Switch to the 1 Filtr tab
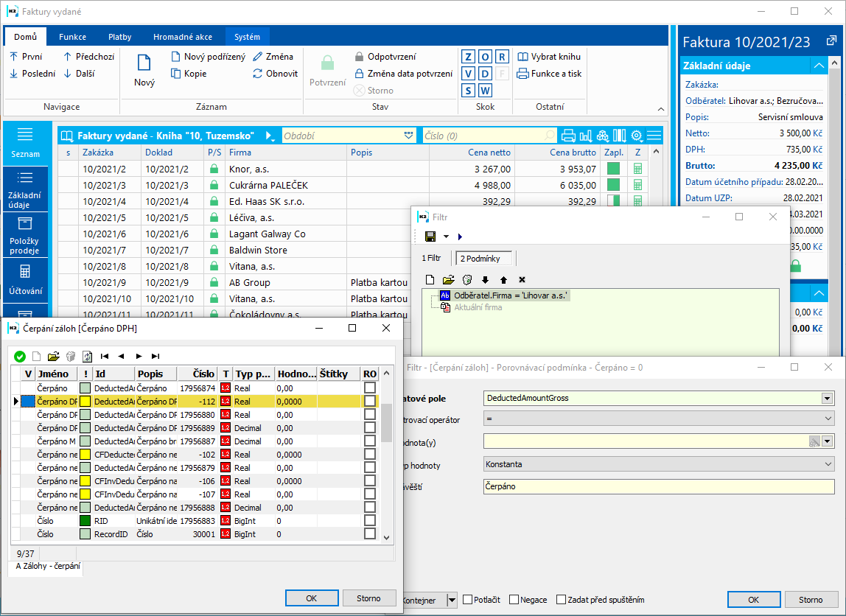 tap(431, 258)
